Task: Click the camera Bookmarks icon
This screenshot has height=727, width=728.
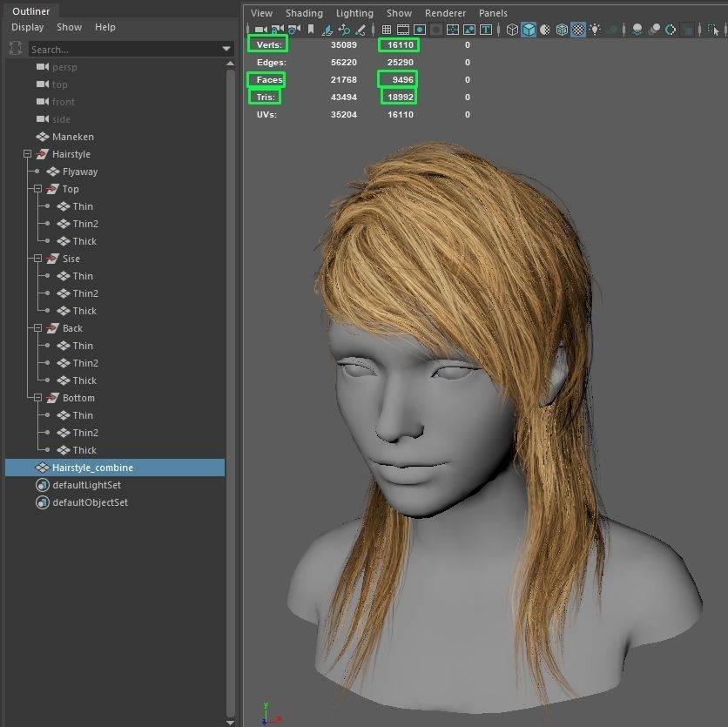Action: click(x=311, y=30)
